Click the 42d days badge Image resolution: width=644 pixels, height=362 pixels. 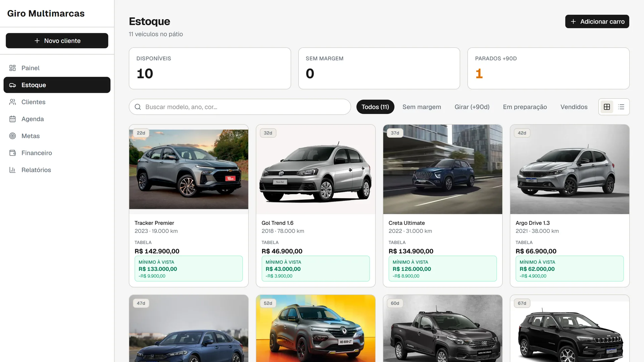point(522,133)
